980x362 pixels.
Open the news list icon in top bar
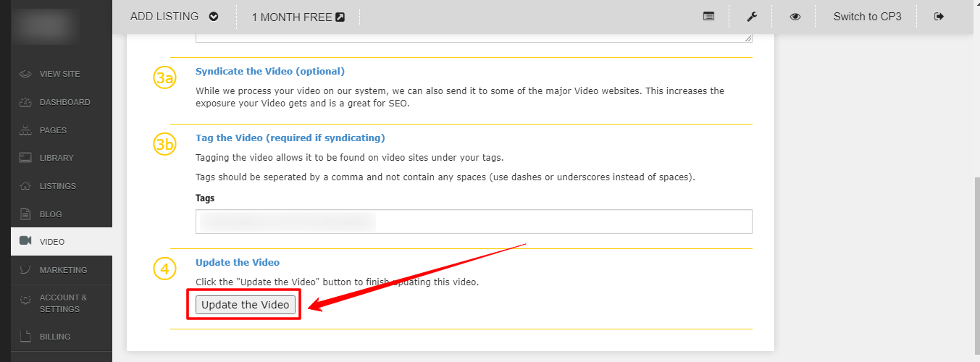click(709, 17)
